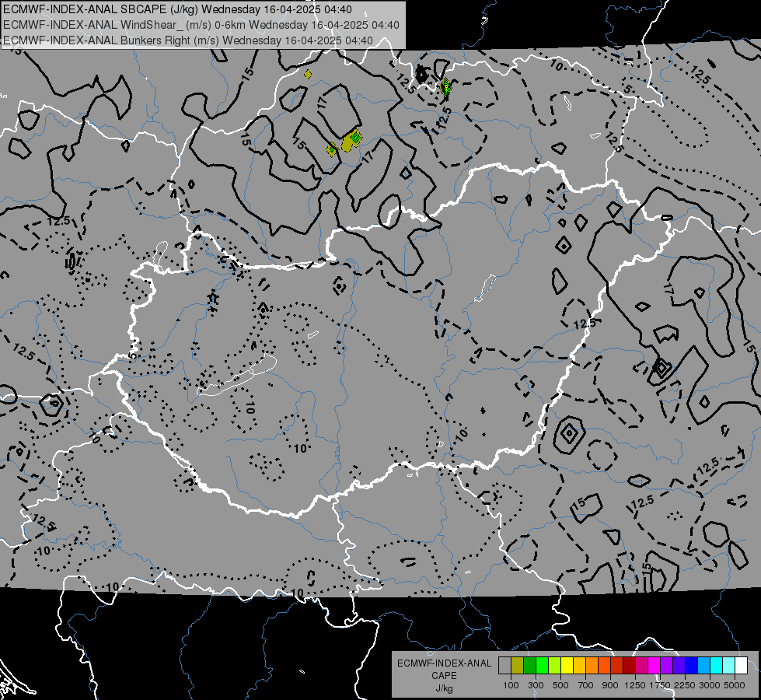Click the 100 legend tick label
Screen dimensions: 761x700
pos(511,685)
